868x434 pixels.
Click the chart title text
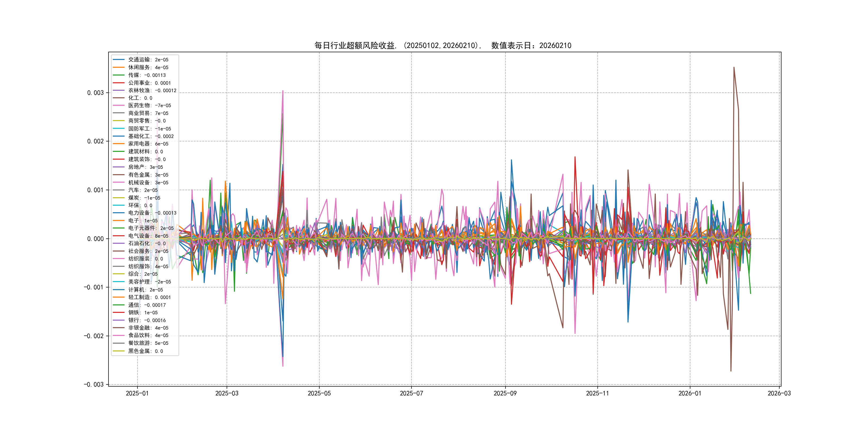click(x=443, y=46)
